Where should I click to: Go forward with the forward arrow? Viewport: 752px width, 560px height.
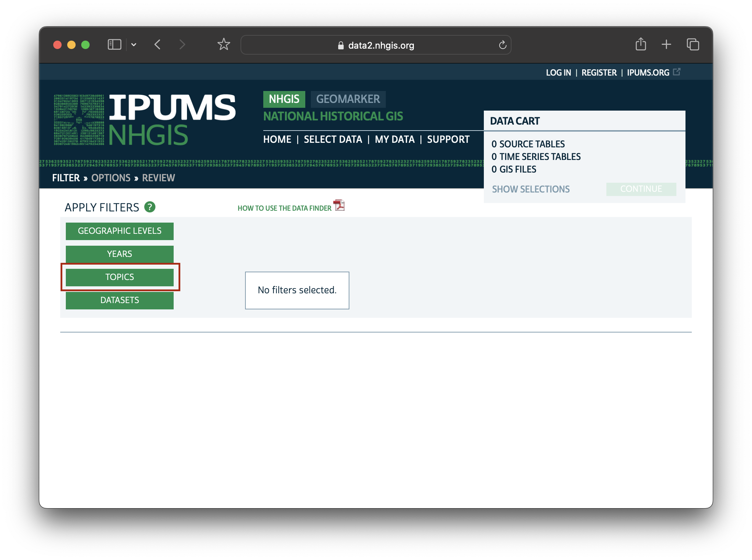click(182, 45)
